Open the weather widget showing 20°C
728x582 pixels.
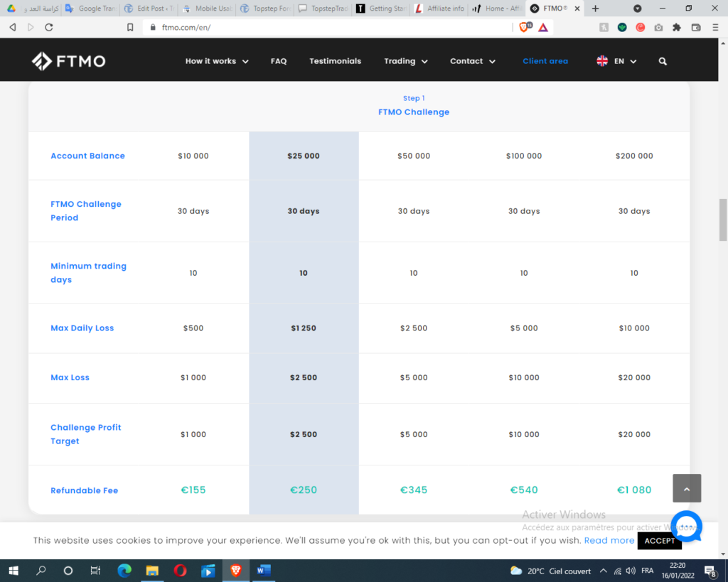550,571
